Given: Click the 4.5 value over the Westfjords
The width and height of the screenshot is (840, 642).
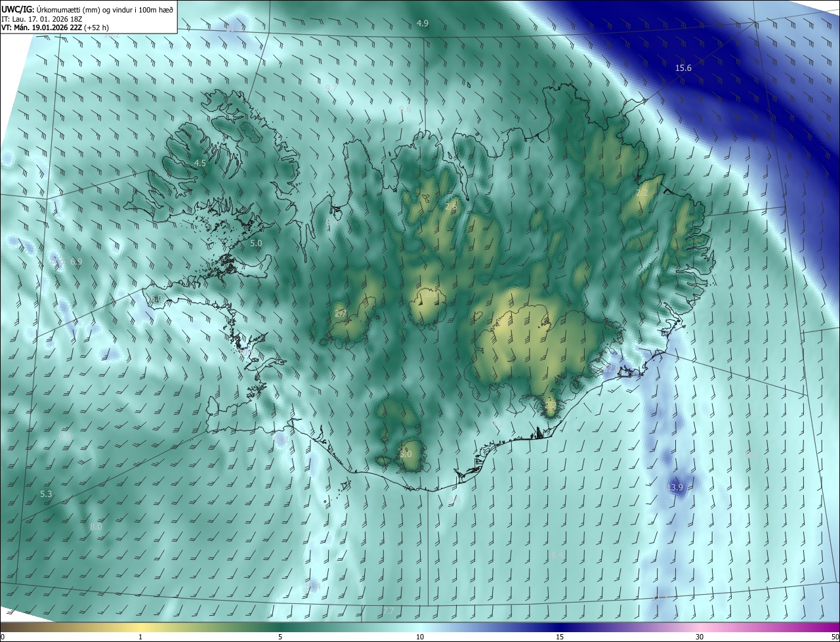Looking at the screenshot, I should [200, 163].
